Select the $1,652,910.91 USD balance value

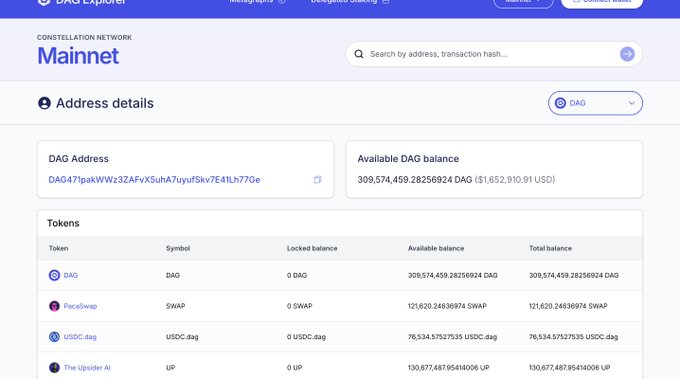[x=515, y=180]
